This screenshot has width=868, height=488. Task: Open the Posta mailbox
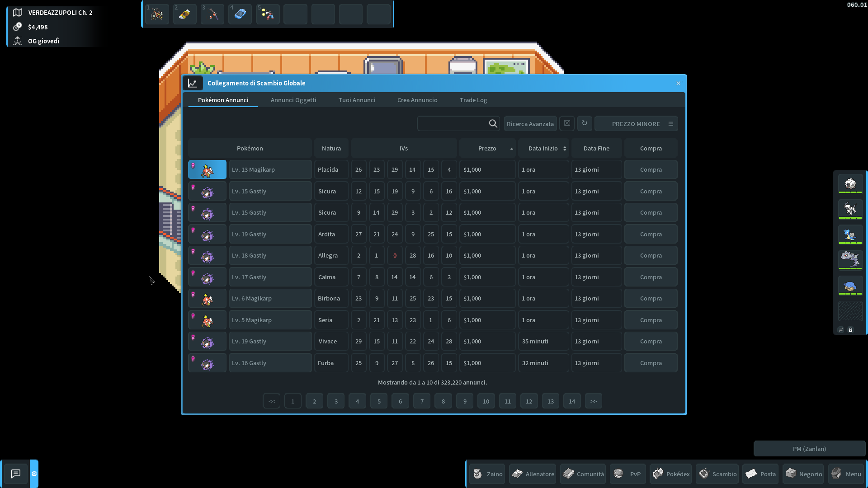tap(760, 474)
